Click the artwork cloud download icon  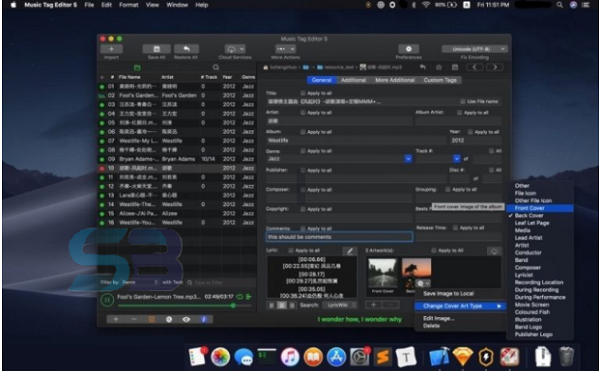click(494, 251)
